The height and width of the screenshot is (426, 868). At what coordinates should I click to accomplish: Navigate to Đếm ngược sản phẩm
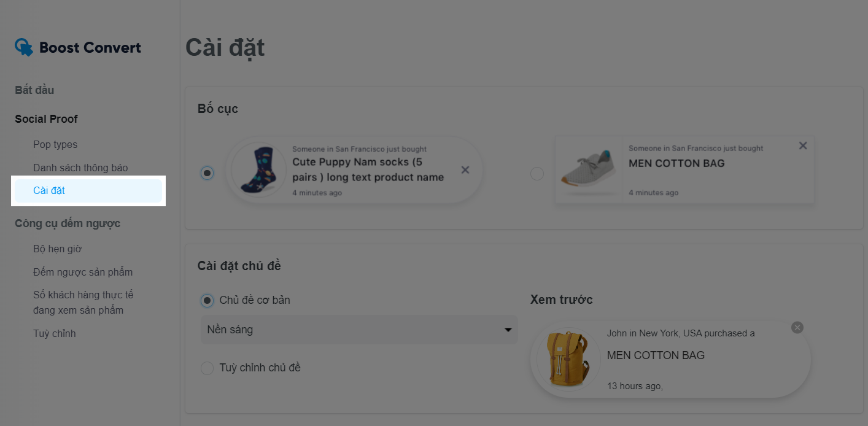tap(83, 272)
